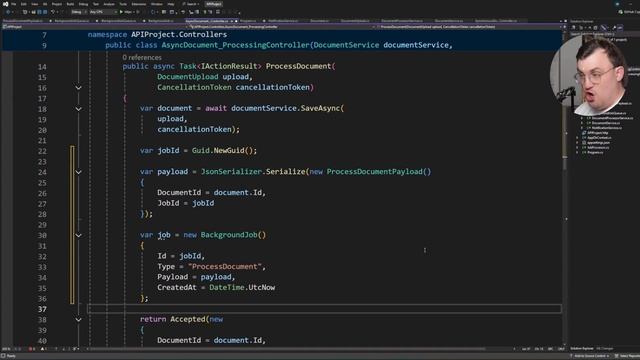Open the Window menu
640x360 pixels.
tap(156, 4)
